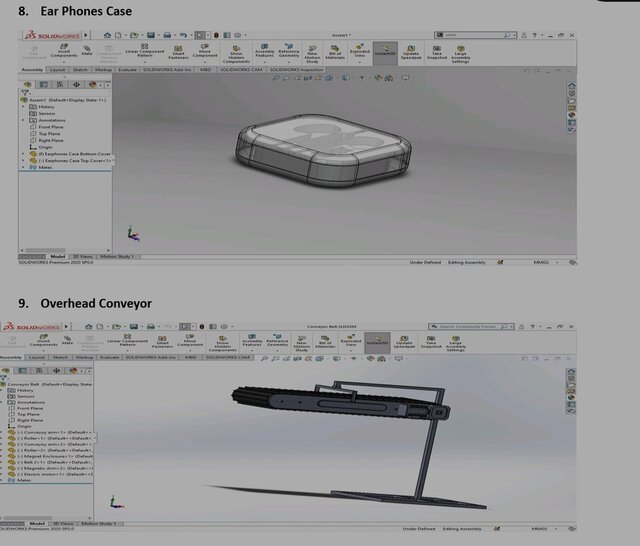Toggle Instant3D in Ear Phones Case window
The height and width of the screenshot is (546, 640).
click(385, 53)
